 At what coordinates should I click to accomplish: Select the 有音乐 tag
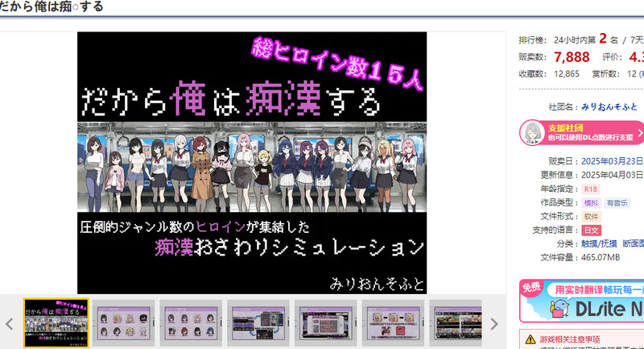coord(618,203)
